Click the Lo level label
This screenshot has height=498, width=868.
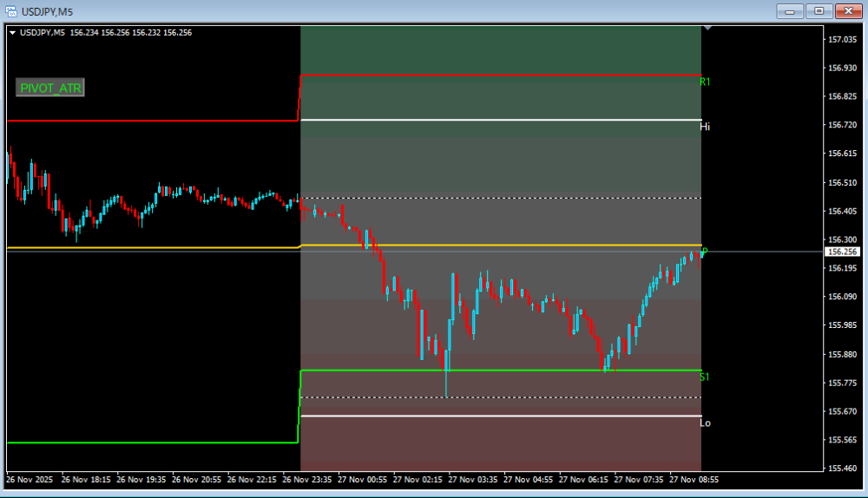click(x=705, y=423)
